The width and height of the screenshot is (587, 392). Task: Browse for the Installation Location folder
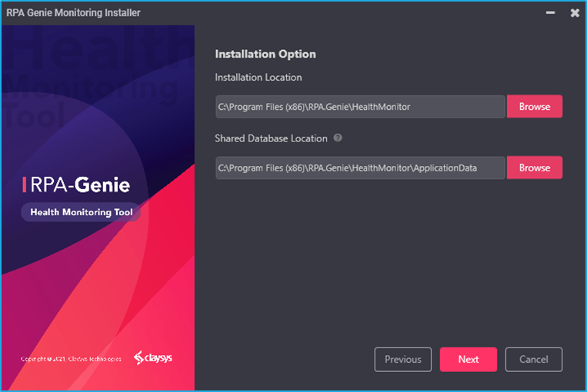coord(534,107)
